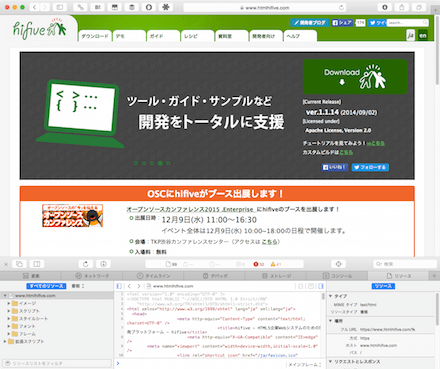Collapse the www.htmlhifive.com resource tree
Viewport: 440px width, 369px height.
pos(5,296)
